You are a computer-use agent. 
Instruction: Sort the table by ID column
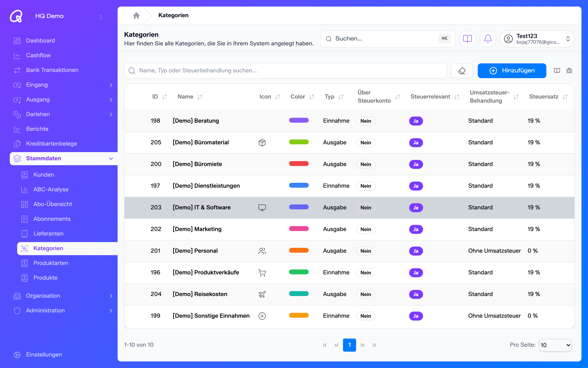click(x=165, y=97)
